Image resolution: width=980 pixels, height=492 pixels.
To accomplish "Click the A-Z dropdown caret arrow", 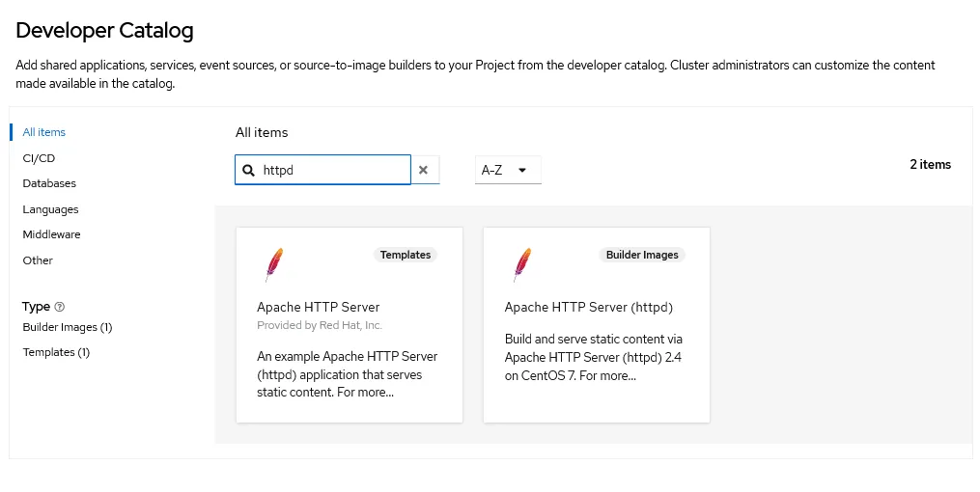I will [x=522, y=170].
